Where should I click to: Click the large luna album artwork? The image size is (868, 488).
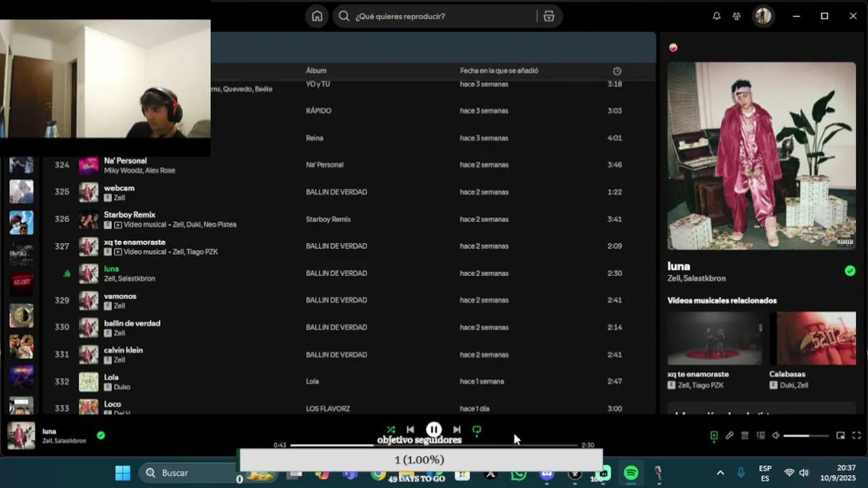(762, 156)
